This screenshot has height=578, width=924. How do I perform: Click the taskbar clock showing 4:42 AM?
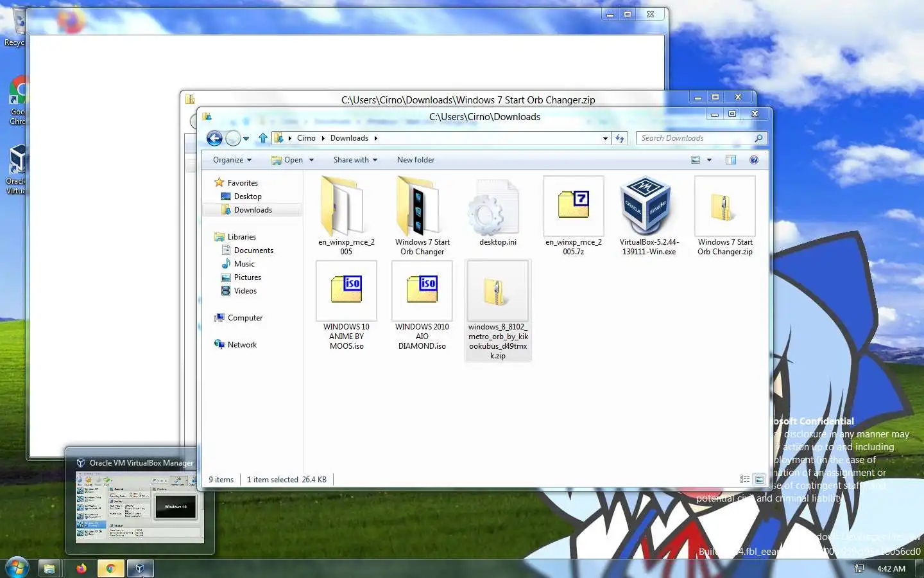click(x=891, y=568)
